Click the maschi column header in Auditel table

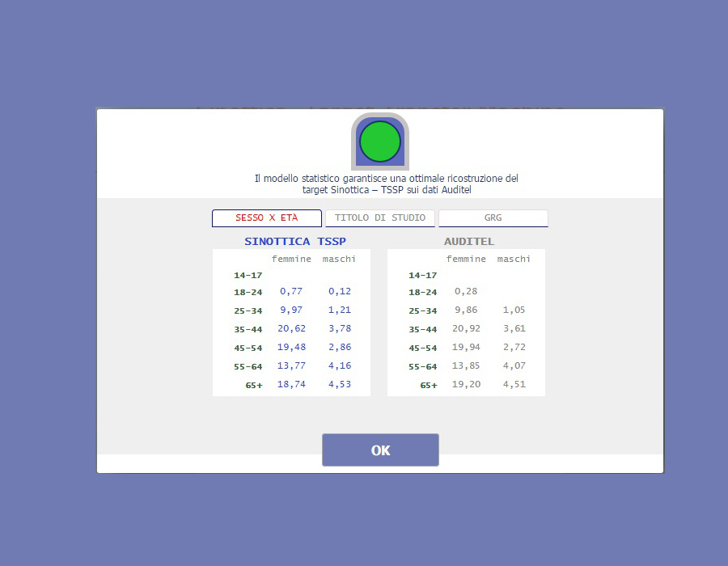(514, 259)
